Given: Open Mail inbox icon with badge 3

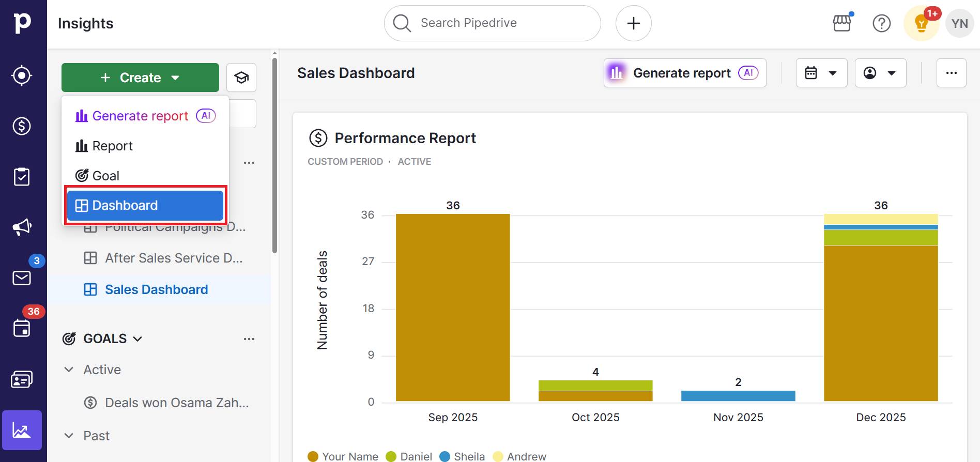Looking at the screenshot, I should 22,278.
